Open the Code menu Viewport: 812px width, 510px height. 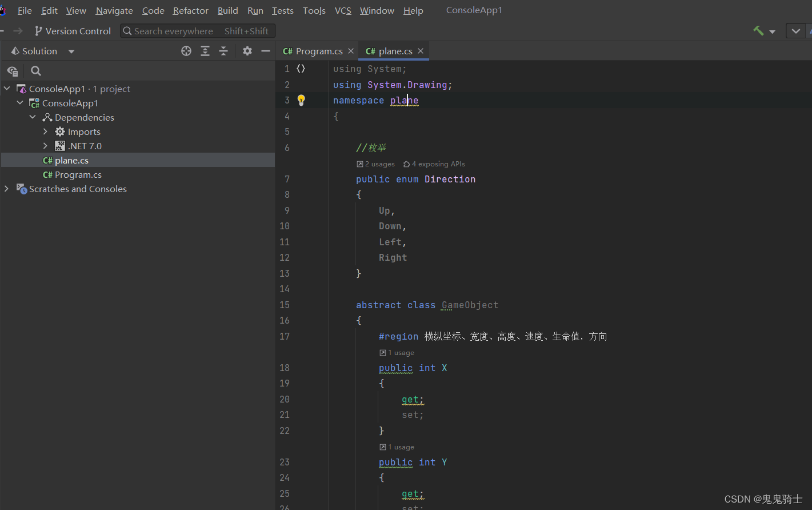(x=153, y=10)
